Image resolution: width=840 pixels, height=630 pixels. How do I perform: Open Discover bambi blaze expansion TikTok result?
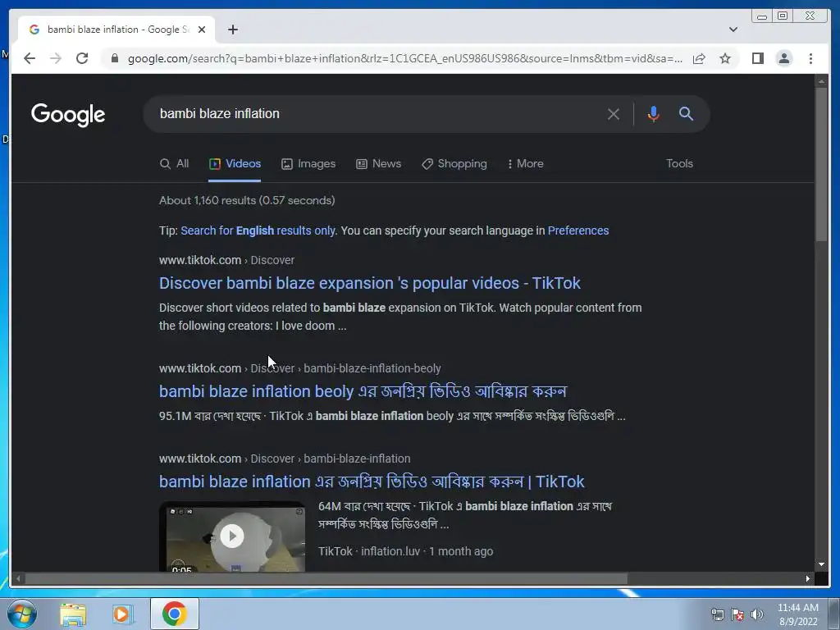click(x=370, y=283)
